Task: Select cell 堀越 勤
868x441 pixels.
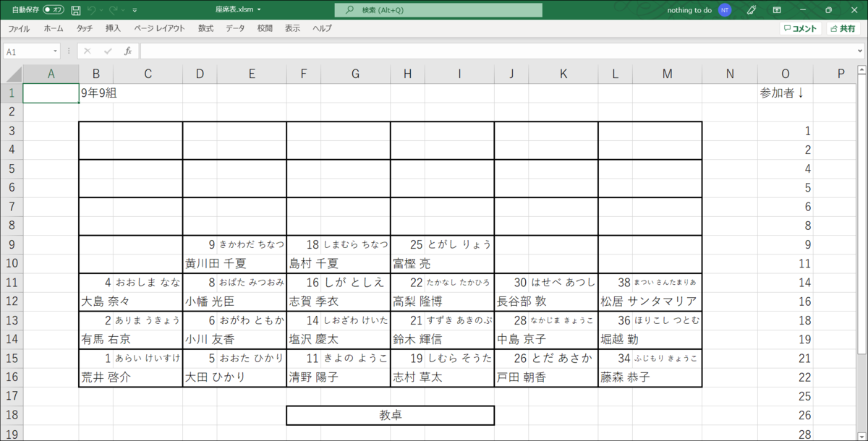Action: click(650, 339)
